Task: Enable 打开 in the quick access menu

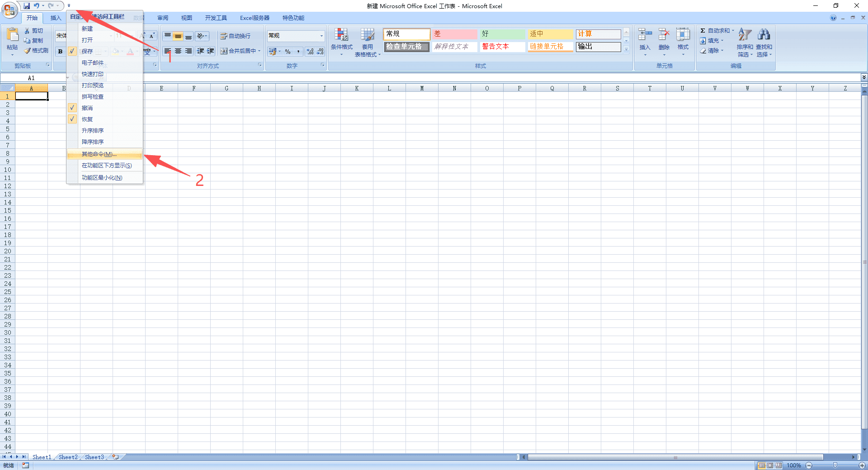Action: click(104, 40)
